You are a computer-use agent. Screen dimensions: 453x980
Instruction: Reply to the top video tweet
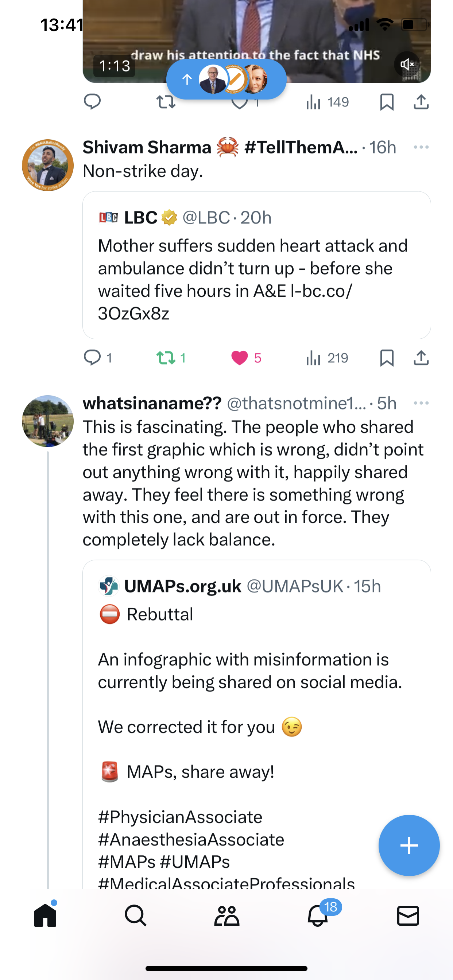(x=92, y=102)
